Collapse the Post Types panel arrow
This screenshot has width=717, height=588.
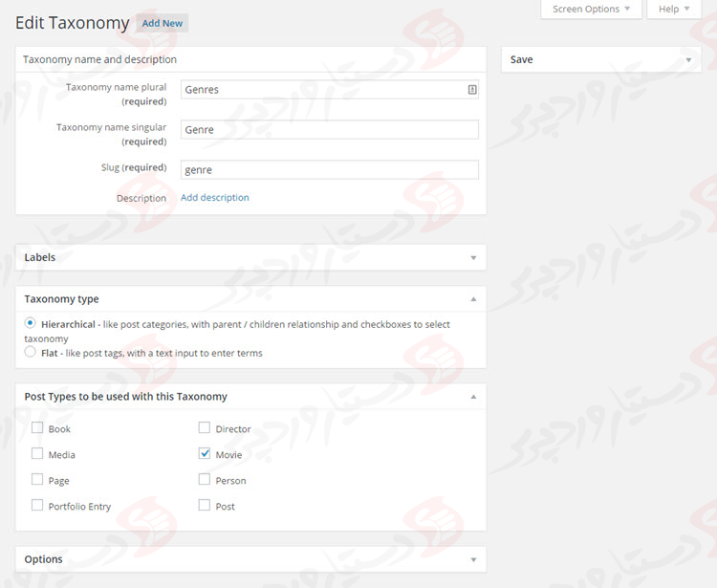473,397
